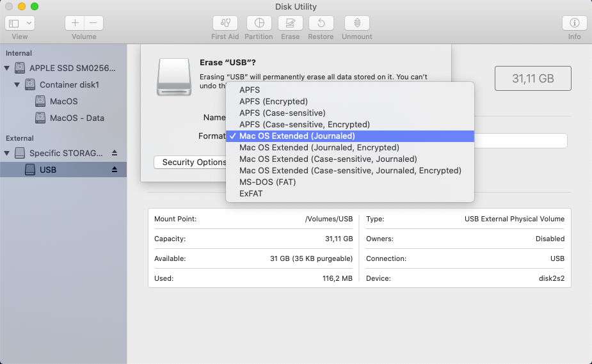Collapse the Container disk1 disclosure triangle
The height and width of the screenshot is (364, 592).
(17, 85)
